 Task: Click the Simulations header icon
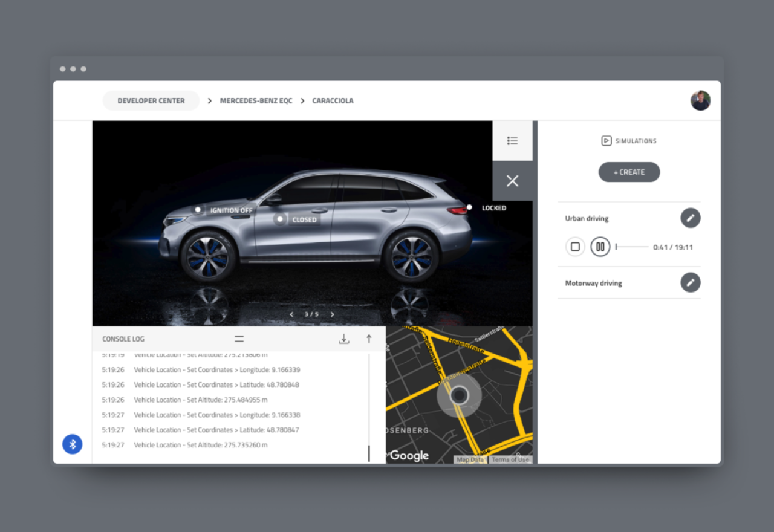tap(607, 141)
